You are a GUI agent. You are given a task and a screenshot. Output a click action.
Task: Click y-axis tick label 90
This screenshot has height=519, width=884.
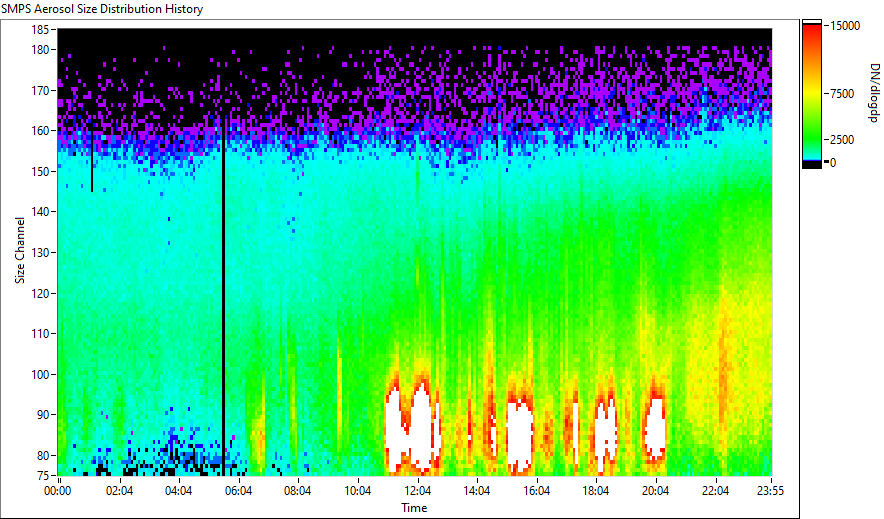[43, 415]
